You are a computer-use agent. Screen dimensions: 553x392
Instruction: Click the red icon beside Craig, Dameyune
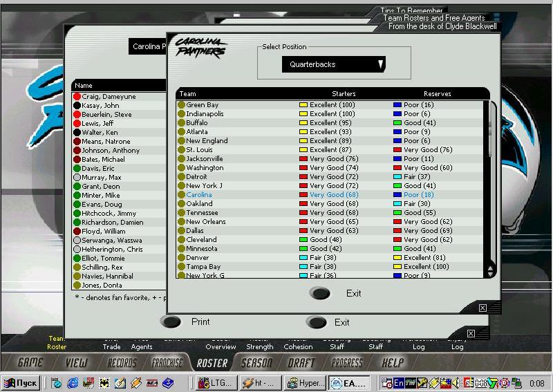(77, 97)
